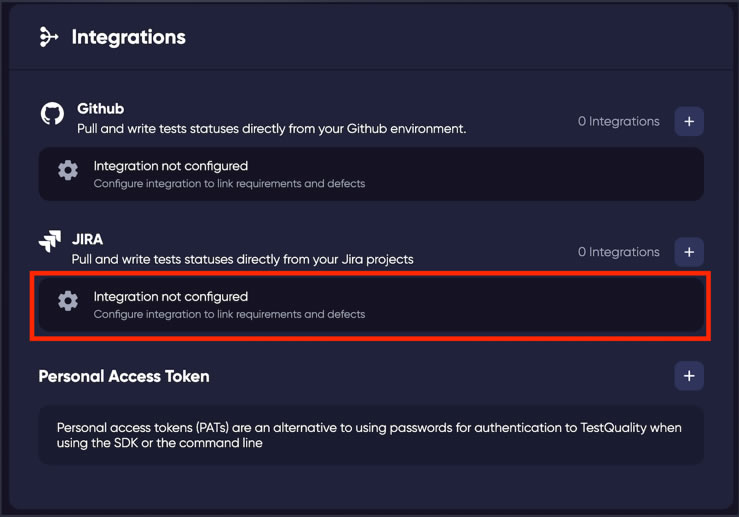Screen dimensions: 739x517
Task: Click the Github octocat logo icon
Action: 52,114
